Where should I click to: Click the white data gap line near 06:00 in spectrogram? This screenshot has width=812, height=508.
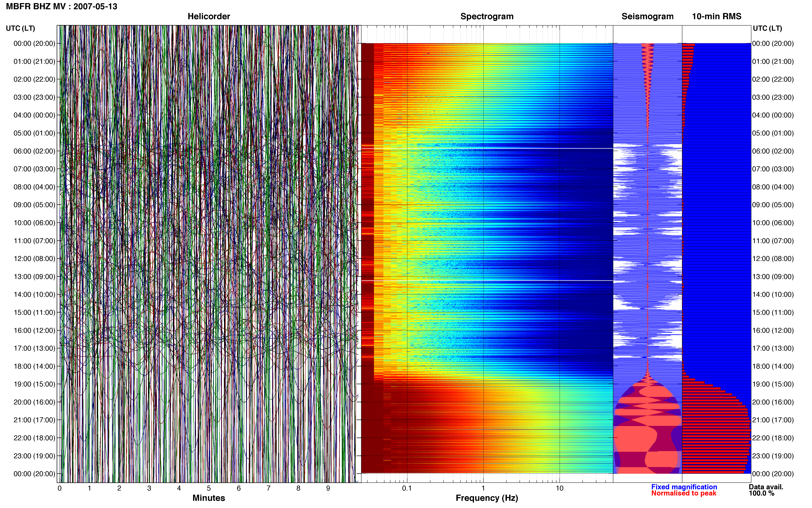(x=487, y=148)
